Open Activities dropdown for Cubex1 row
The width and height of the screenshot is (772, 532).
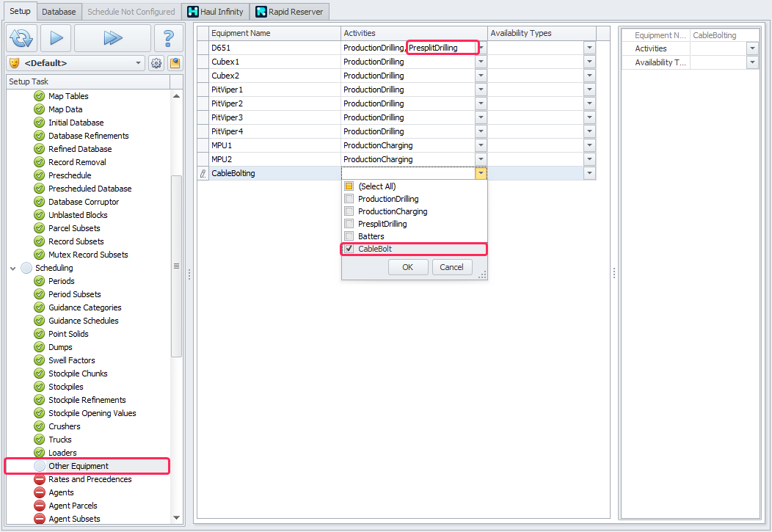(481, 62)
